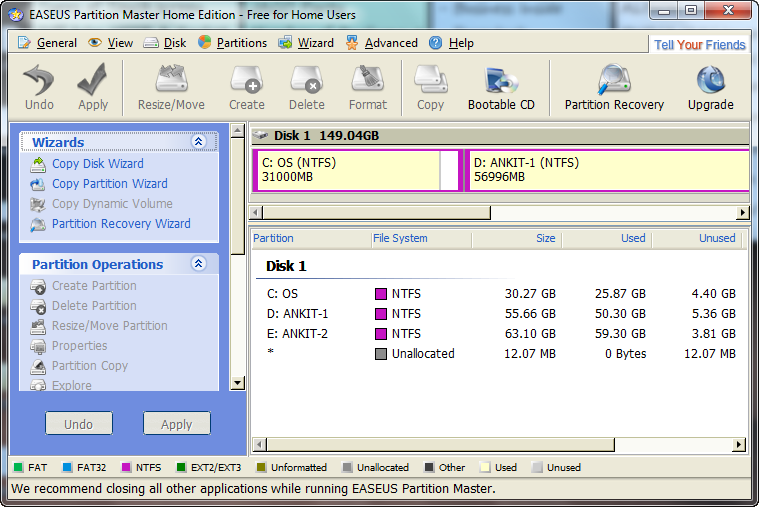Screen dimensions: 759x507
Task: Open Partition Recovery Wizard in sidebar
Action: (x=121, y=224)
